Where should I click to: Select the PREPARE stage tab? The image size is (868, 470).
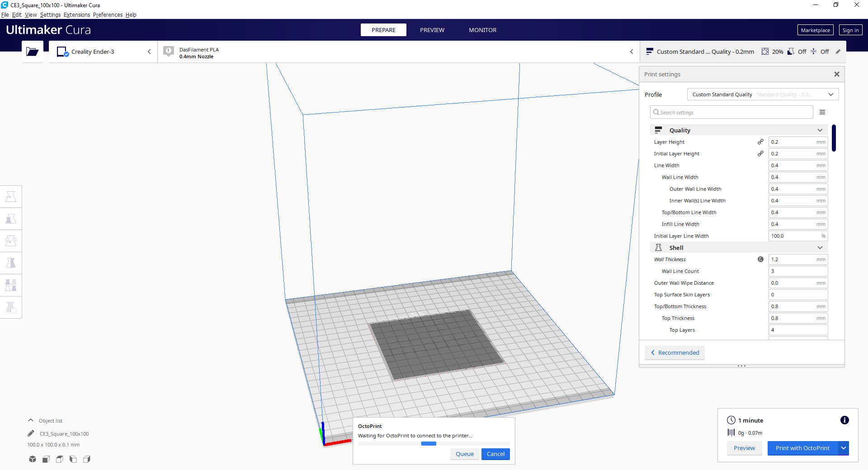coord(383,30)
